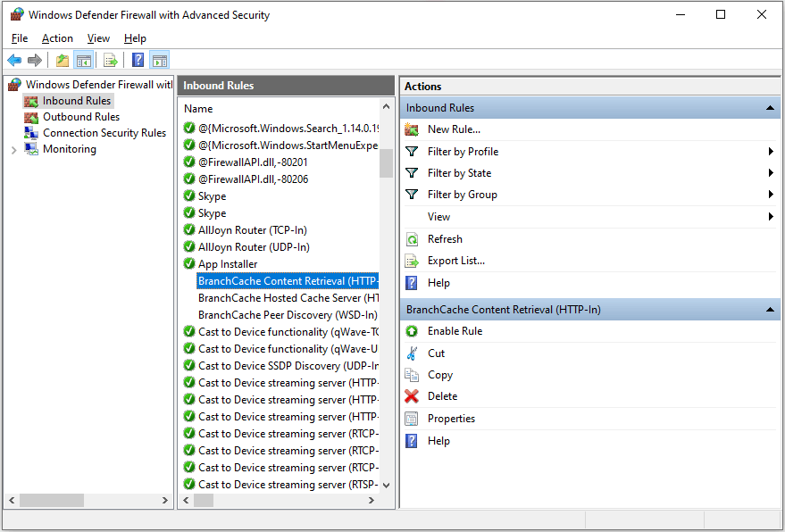Open the Action menu
The height and width of the screenshot is (532, 785).
(57, 38)
